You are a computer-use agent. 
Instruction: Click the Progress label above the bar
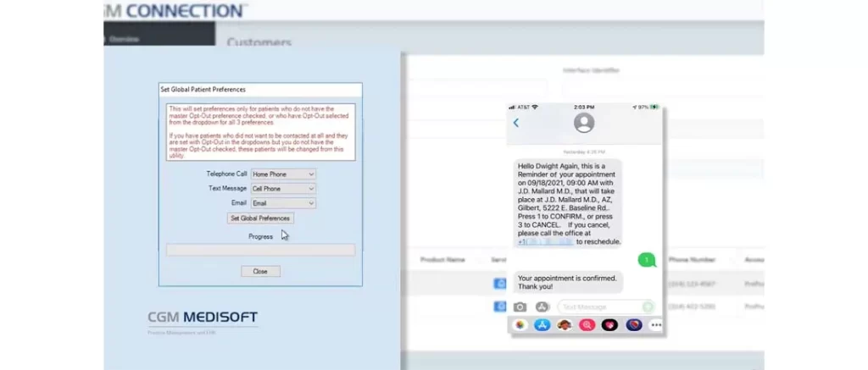point(260,237)
